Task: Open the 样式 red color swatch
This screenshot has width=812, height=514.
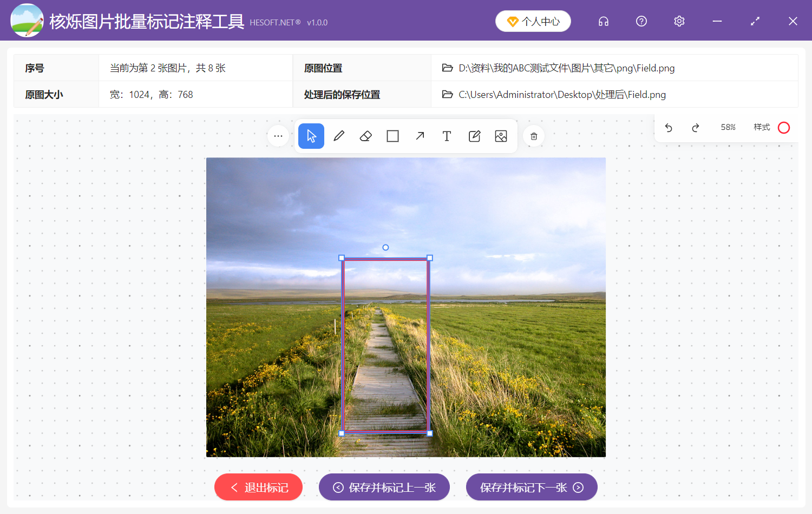Action: pyautogui.click(x=783, y=128)
